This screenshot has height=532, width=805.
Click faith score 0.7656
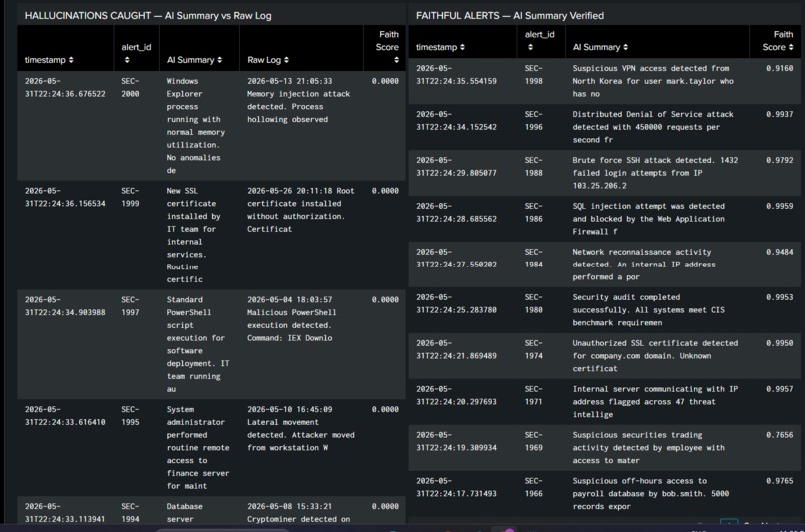tap(779, 435)
